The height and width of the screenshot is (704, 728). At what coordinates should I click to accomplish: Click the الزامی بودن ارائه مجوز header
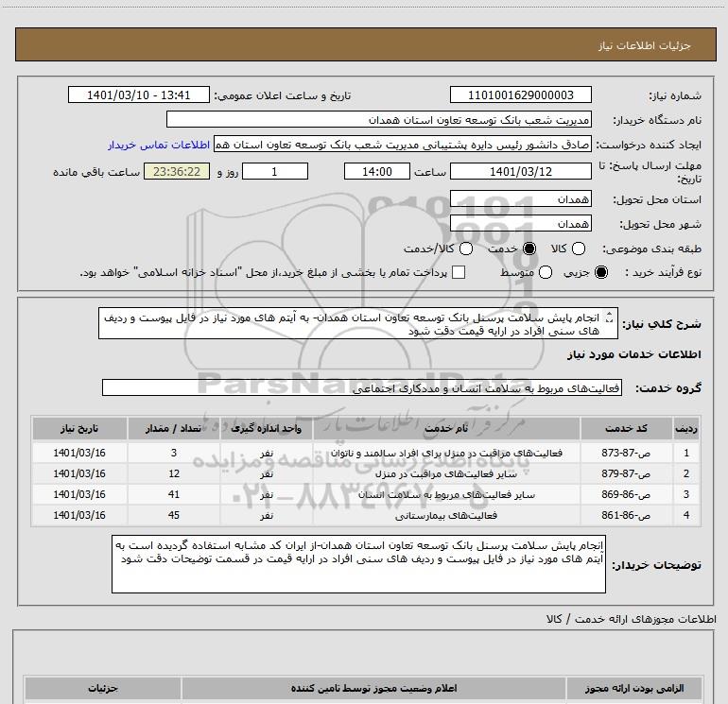pos(634,688)
